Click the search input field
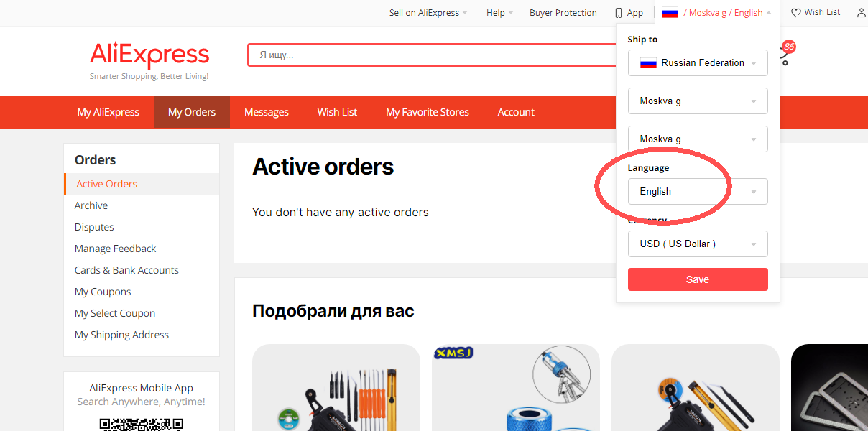Screen dimensions: 868x431 click(x=431, y=55)
